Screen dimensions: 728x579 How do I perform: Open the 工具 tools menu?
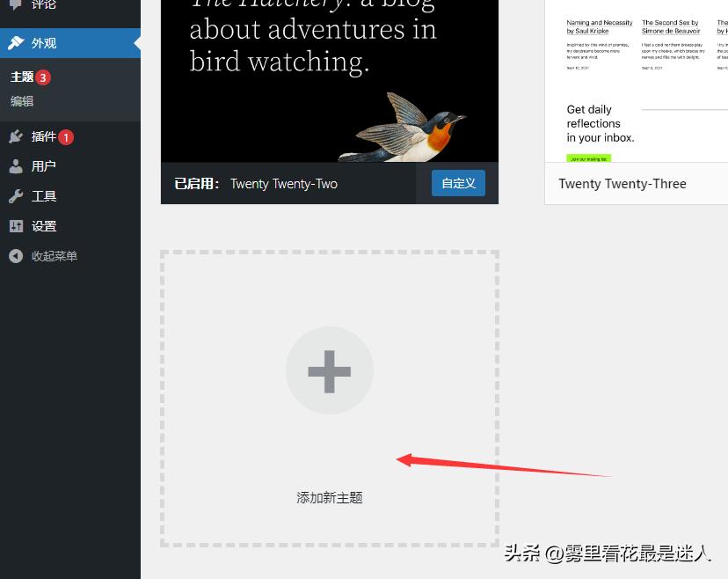coord(70,196)
